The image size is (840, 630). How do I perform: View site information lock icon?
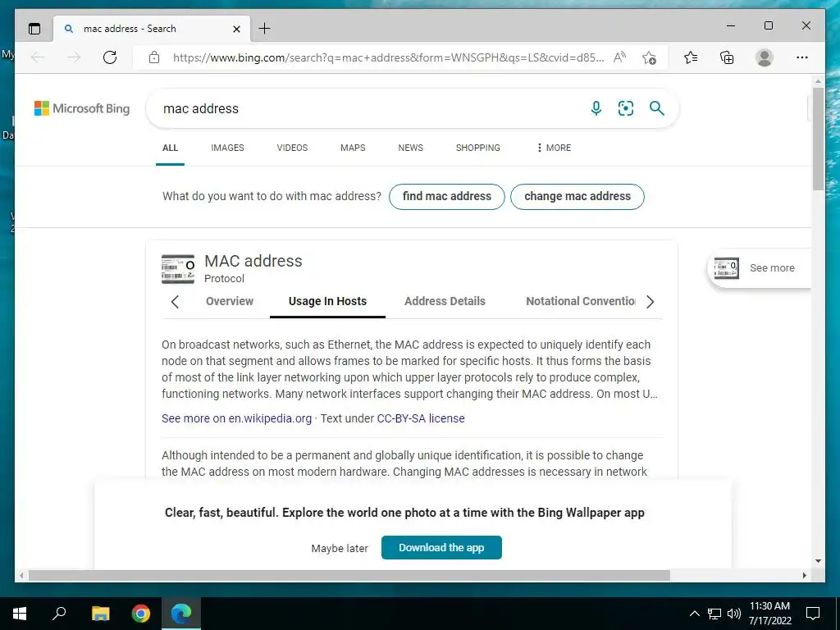pos(154,57)
